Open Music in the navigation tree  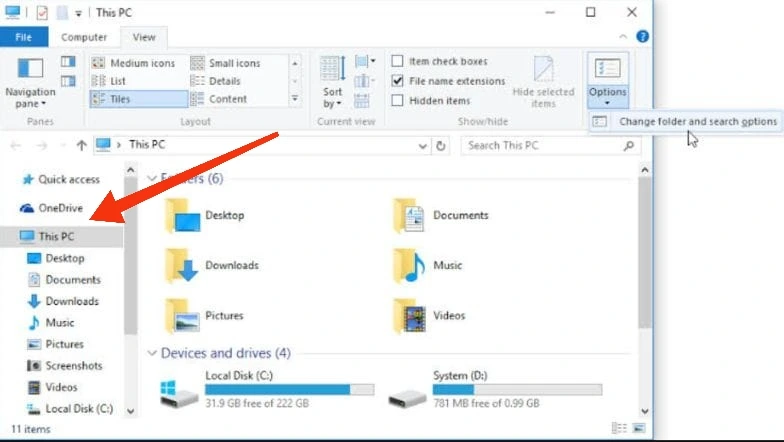(x=51, y=322)
